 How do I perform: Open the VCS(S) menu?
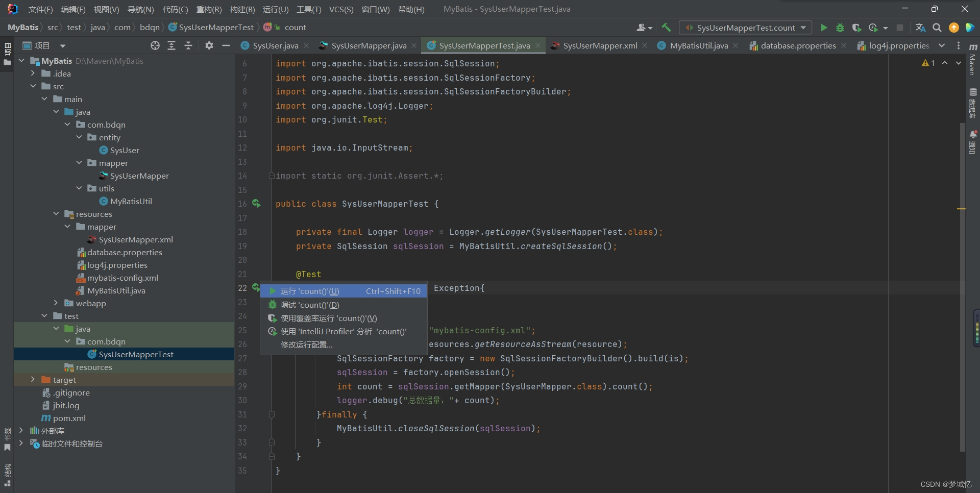341,9
